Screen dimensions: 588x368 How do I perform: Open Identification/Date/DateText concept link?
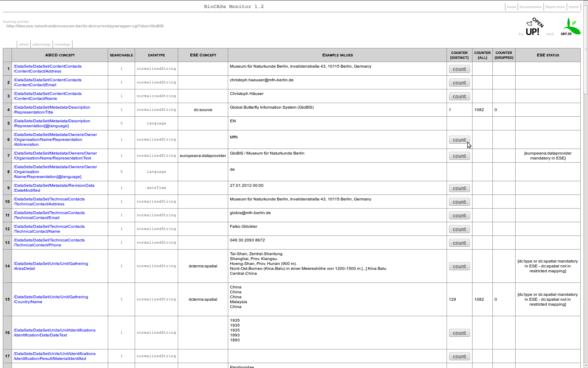point(55,333)
